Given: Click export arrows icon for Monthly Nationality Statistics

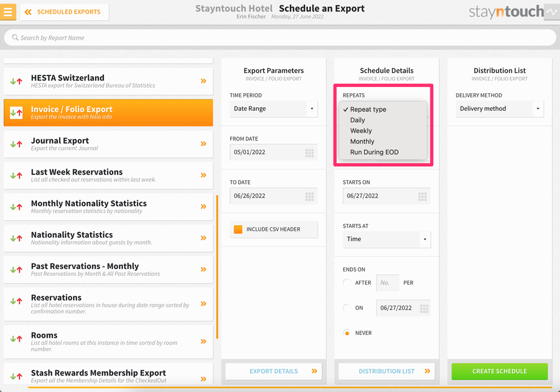Looking at the screenshot, I should click(x=16, y=207).
